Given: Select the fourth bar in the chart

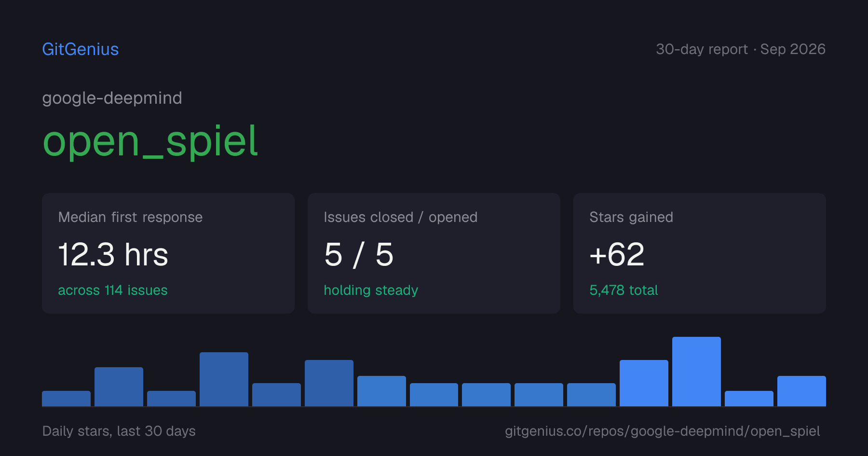Looking at the screenshot, I should pyautogui.click(x=224, y=379).
